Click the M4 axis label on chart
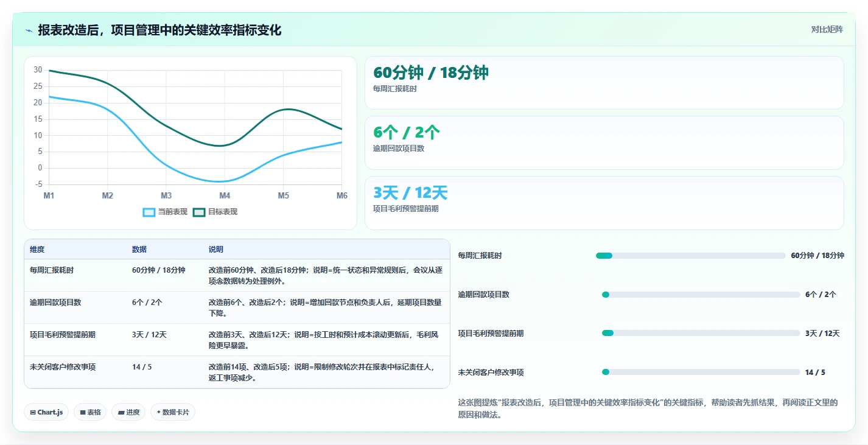 point(225,195)
